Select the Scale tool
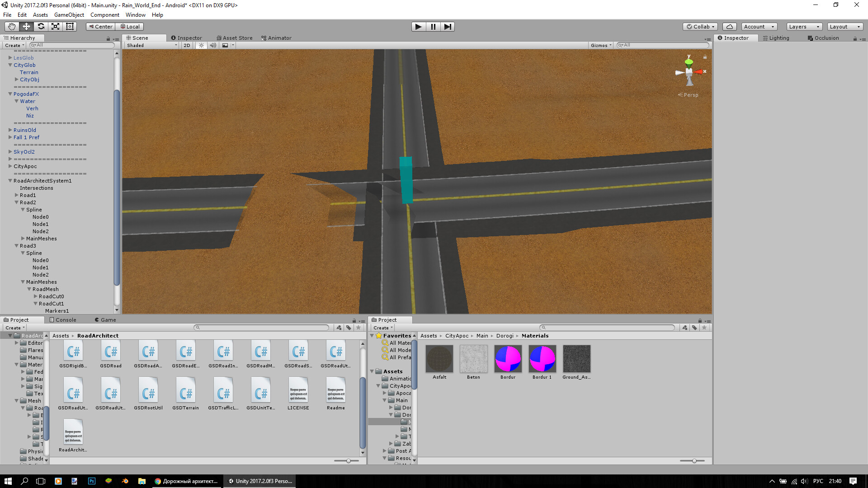 tap(55, 26)
